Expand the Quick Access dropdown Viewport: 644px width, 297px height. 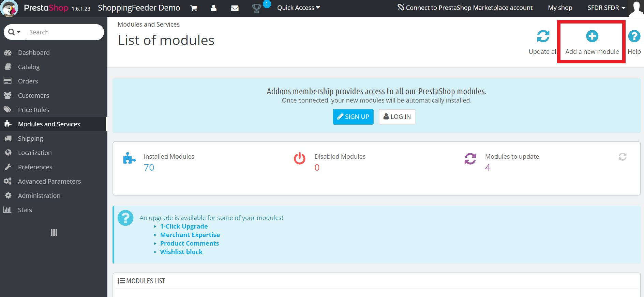point(299,8)
